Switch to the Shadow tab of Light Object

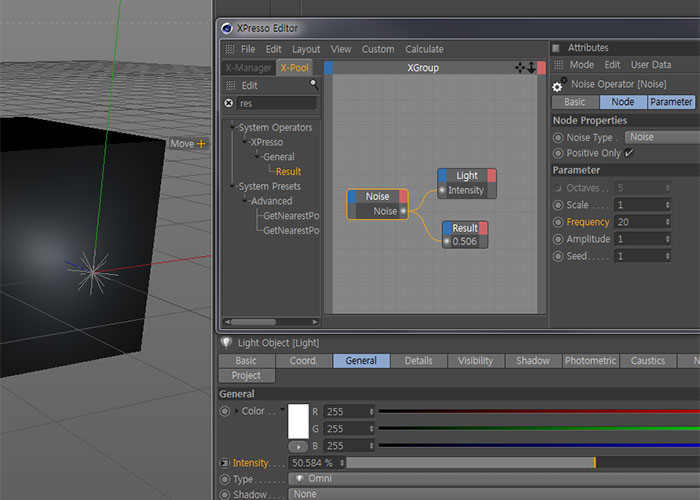pos(533,361)
